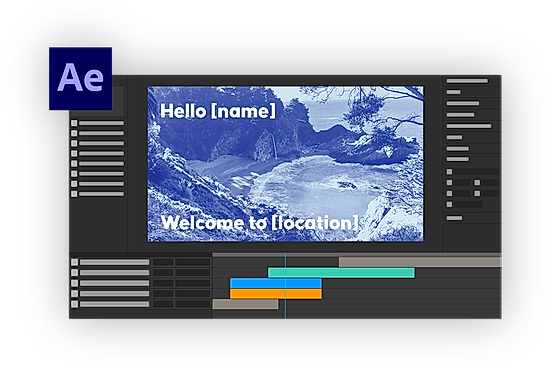
Task: Click the coastal cove image in composition preview
Action: pos(285,164)
